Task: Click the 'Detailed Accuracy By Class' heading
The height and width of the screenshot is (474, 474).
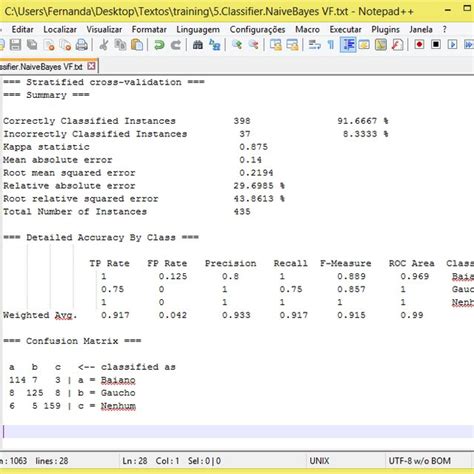Action: [101, 238]
